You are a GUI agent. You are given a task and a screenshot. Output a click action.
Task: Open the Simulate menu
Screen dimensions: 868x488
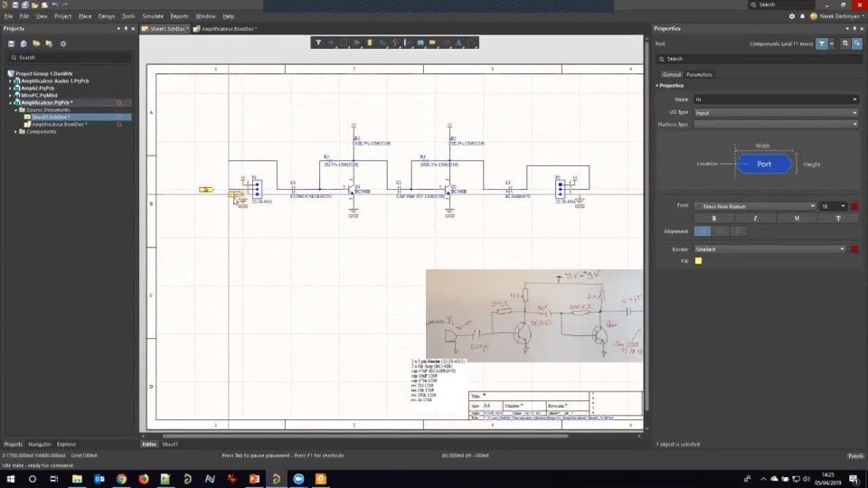[x=152, y=16]
